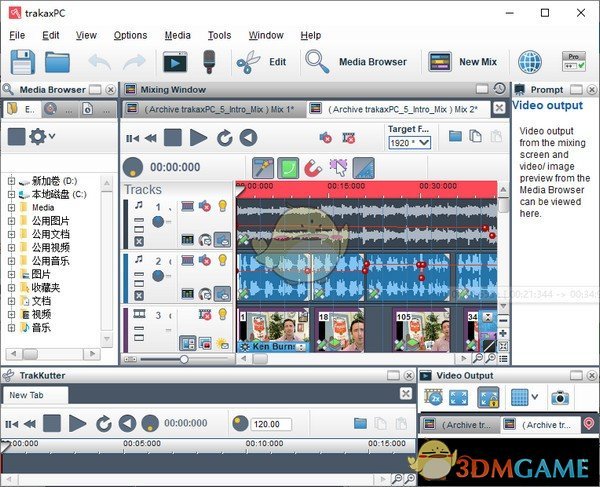Click the Pro upgrade icon
Image resolution: width=600 pixels, height=487 pixels.
(x=574, y=62)
